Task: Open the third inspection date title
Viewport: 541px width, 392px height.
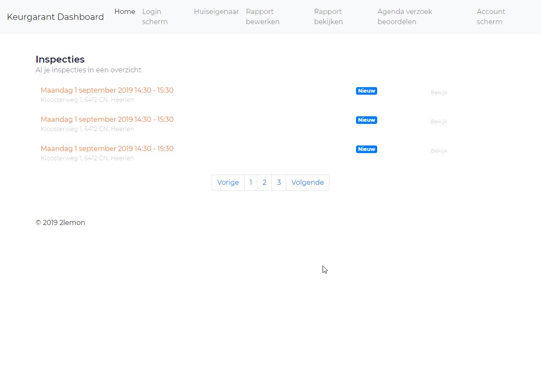Action: click(x=107, y=148)
